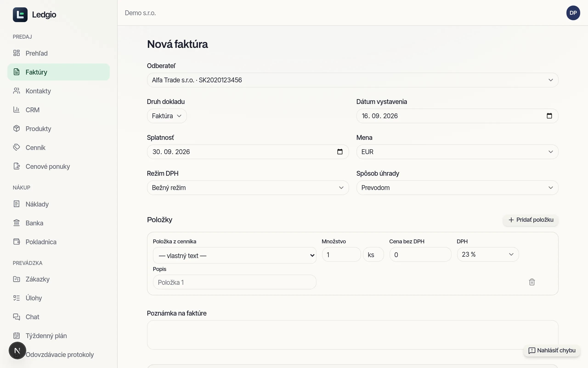The width and height of the screenshot is (588, 368).
Task: Go to Produkty menu item
Action: pos(58,129)
